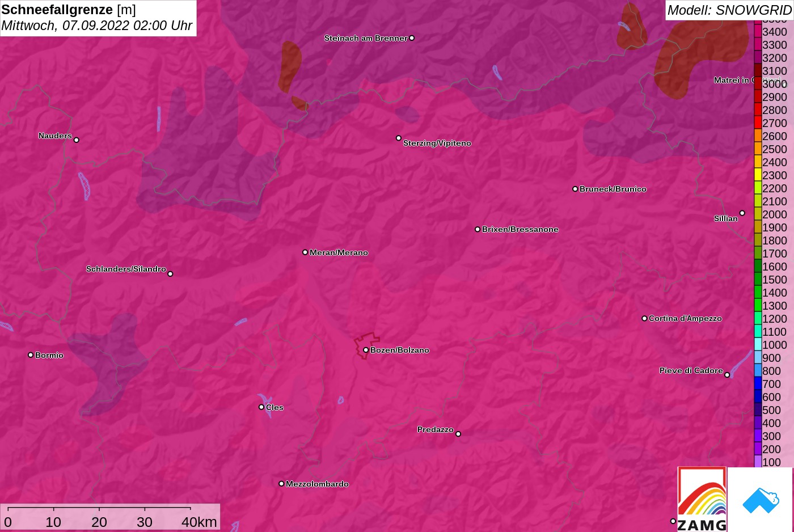Click the Pieve di Cadore text label

691,370
